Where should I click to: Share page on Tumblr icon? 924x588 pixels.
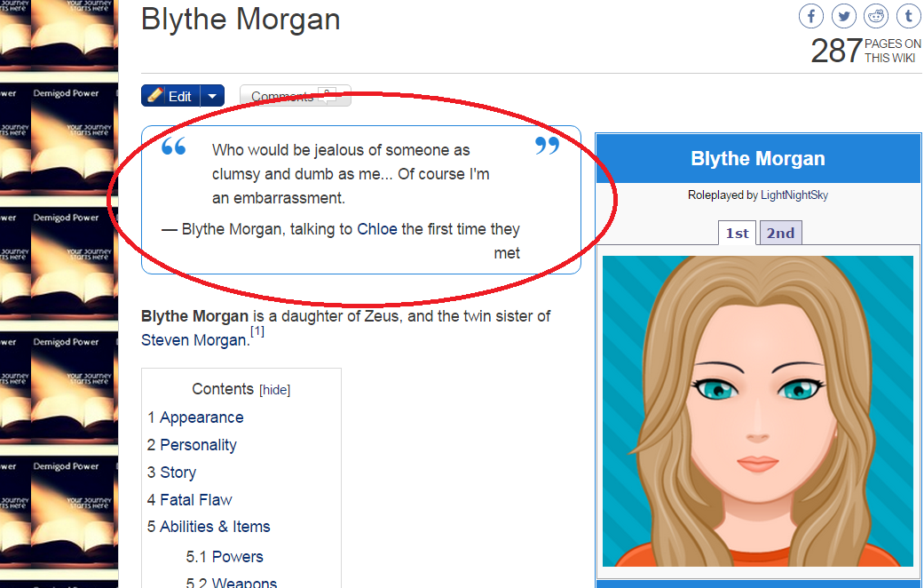(909, 16)
